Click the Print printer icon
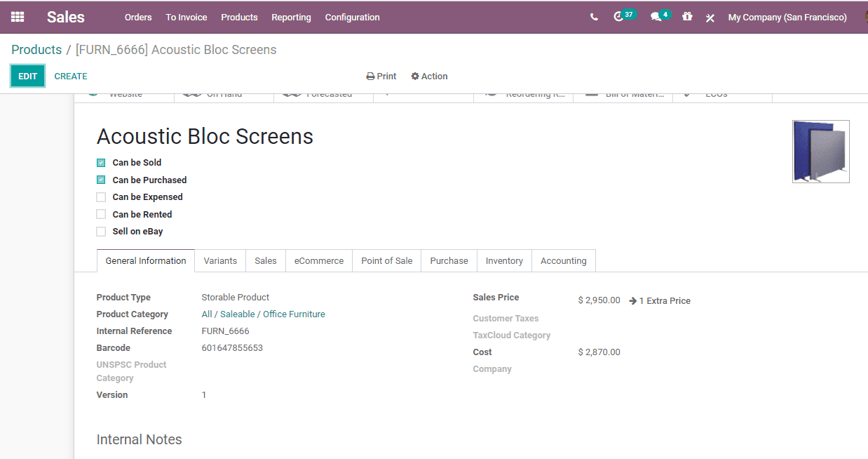Image resolution: width=868 pixels, height=459 pixels. pos(370,76)
